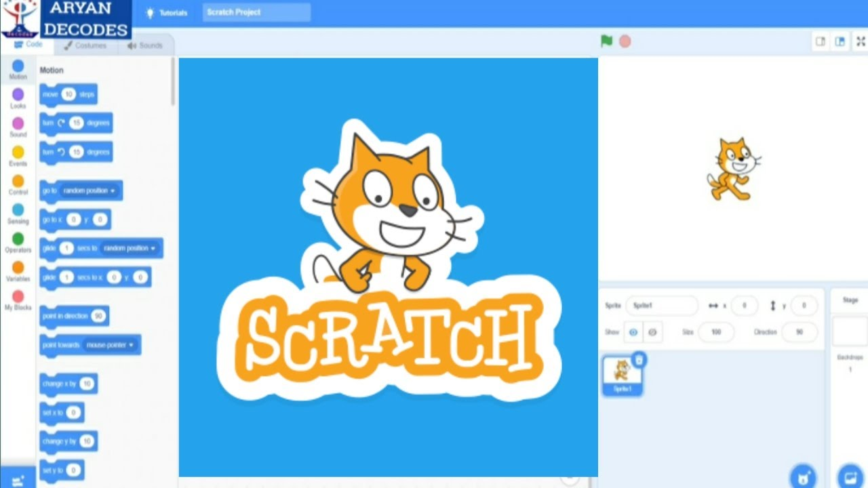This screenshot has height=488, width=868.
Task: Select the Operators category circle
Action: click(x=18, y=239)
